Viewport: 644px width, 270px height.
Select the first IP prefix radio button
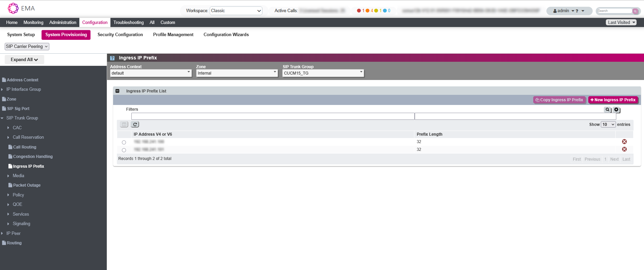click(x=124, y=142)
